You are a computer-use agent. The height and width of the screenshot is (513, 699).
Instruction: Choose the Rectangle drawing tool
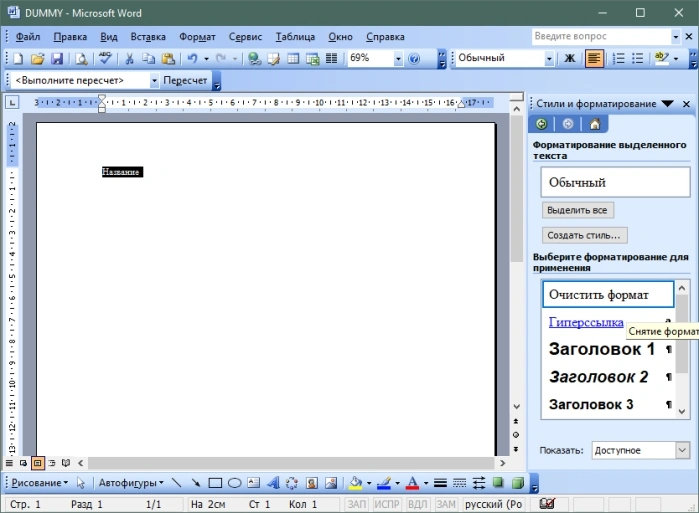click(x=215, y=483)
